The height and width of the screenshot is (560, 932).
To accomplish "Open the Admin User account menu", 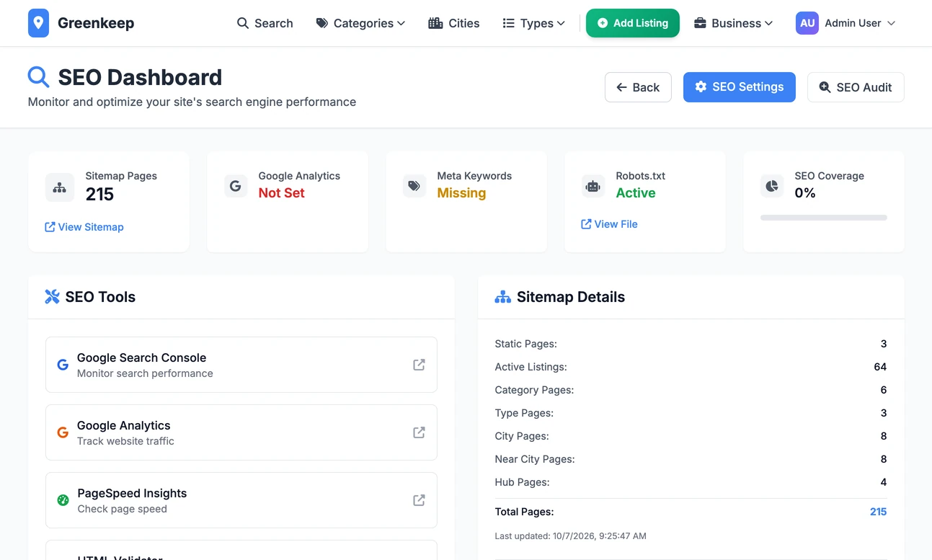I will click(x=846, y=23).
